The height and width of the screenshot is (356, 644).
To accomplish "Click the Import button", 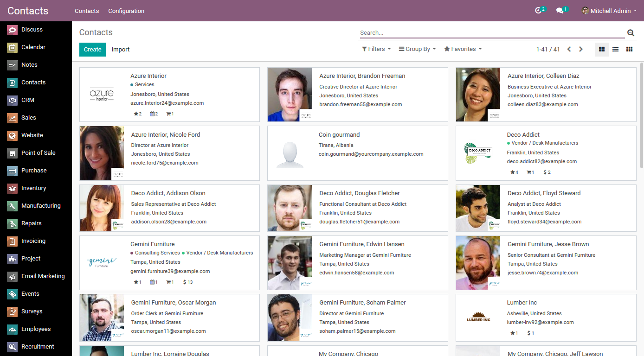I will [x=120, y=49].
